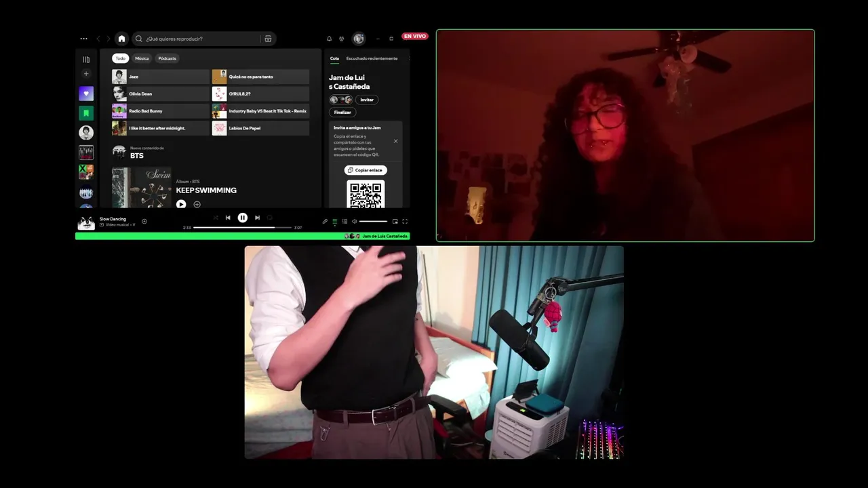Open the Olivia Dean card
Image resolution: width=868 pixels, height=488 pixels.
[x=161, y=94]
